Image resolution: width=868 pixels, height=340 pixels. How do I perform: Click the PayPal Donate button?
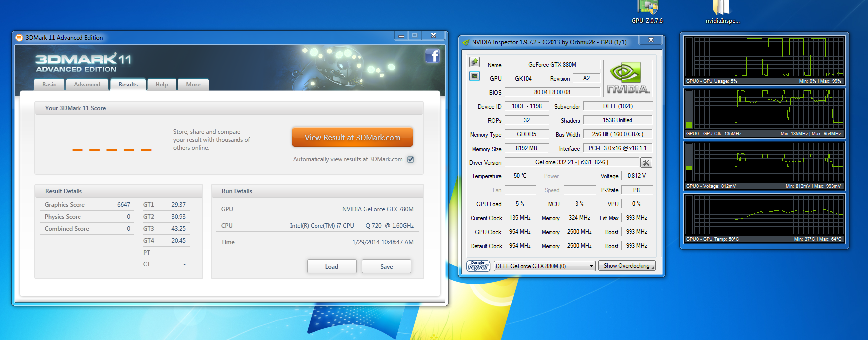[x=478, y=266]
